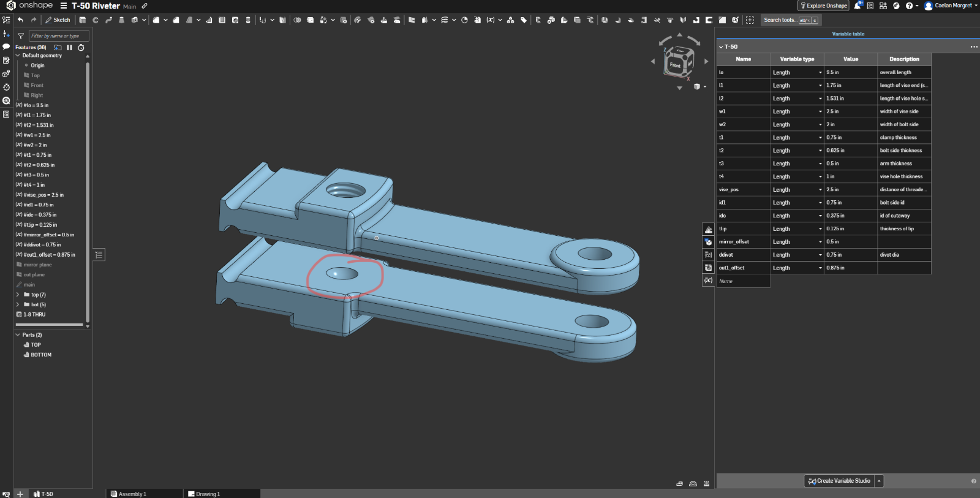Click the feature filter funnel icon

(21, 36)
